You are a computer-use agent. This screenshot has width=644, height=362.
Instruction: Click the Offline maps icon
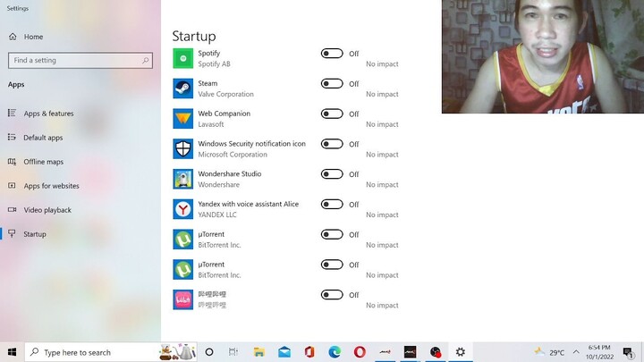pyautogui.click(x=12, y=161)
